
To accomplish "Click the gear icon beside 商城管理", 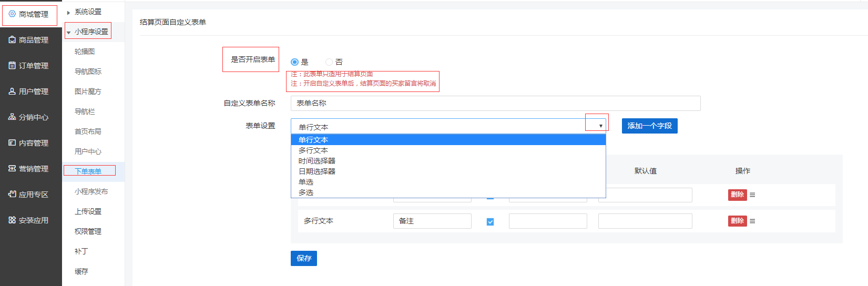I will pyautogui.click(x=12, y=14).
